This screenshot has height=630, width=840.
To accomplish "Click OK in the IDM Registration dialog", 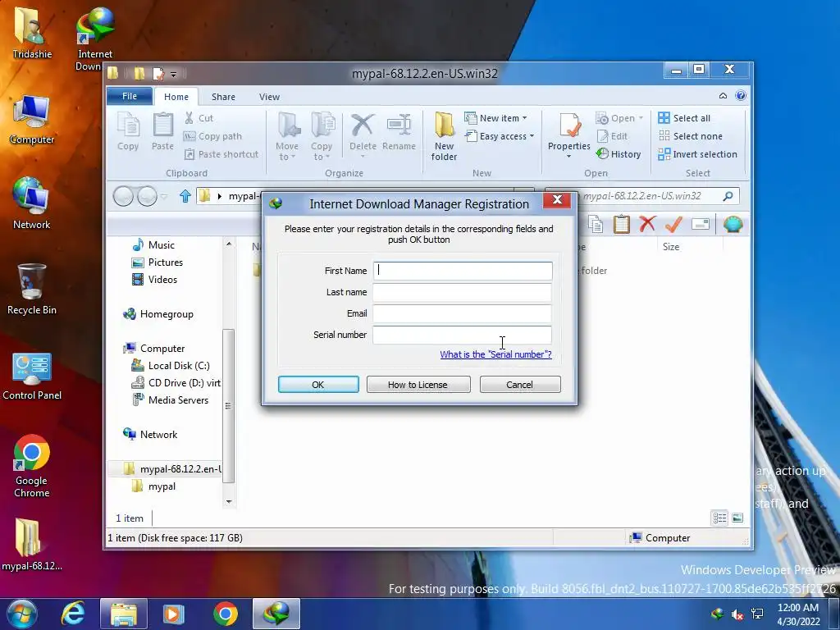I will (x=318, y=384).
